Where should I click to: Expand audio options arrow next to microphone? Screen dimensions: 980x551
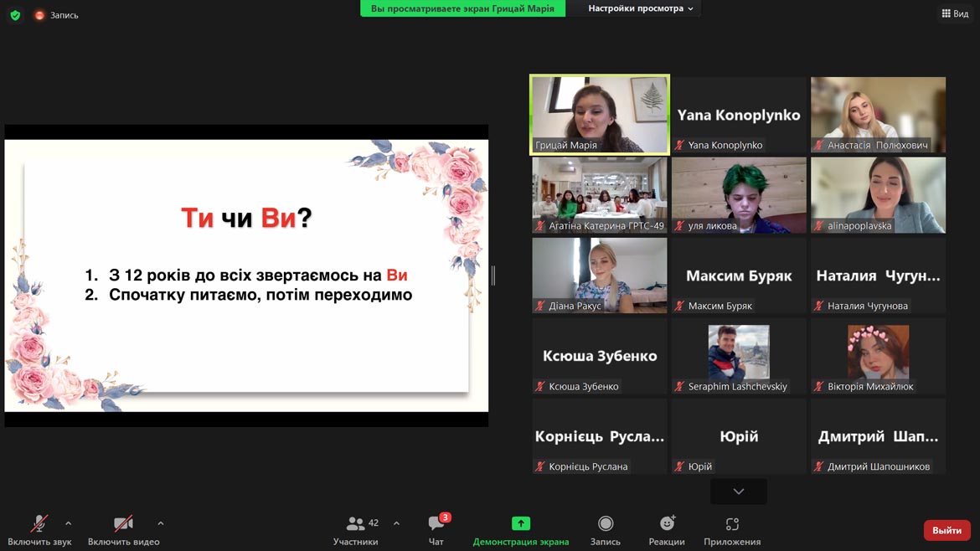tap(68, 523)
